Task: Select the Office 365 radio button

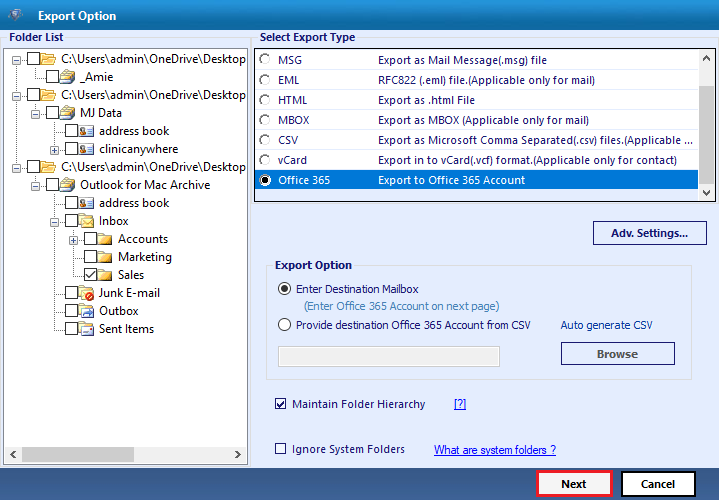Action: (x=265, y=180)
